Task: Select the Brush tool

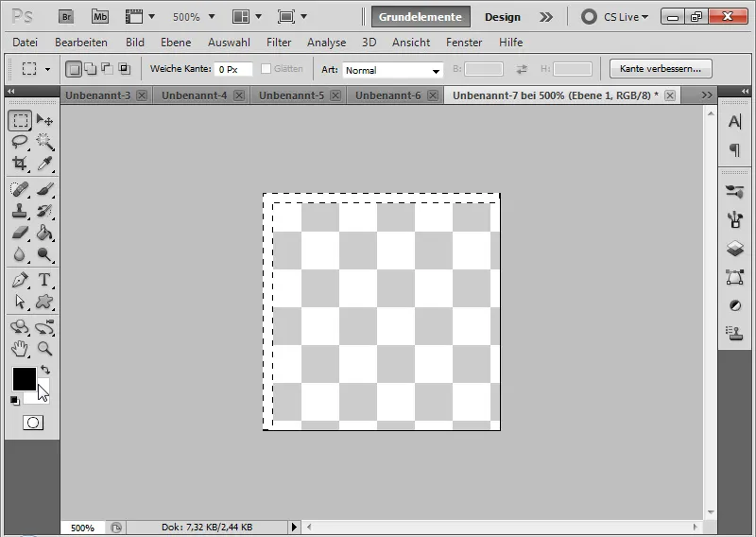Action: coord(44,189)
